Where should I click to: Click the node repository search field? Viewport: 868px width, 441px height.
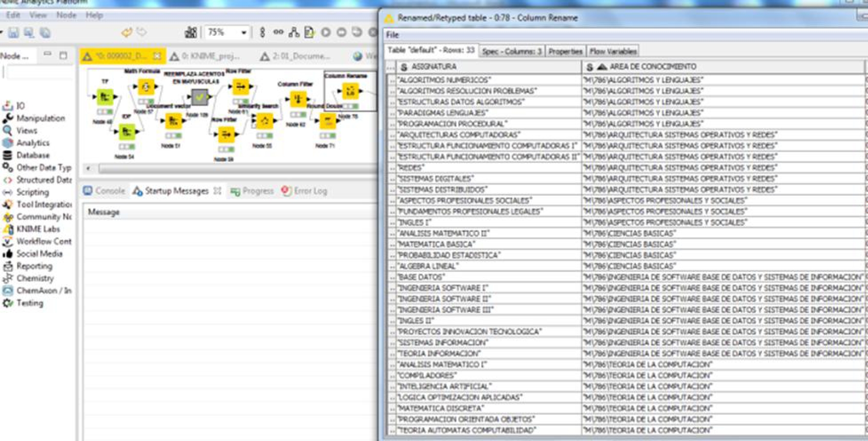(x=39, y=73)
